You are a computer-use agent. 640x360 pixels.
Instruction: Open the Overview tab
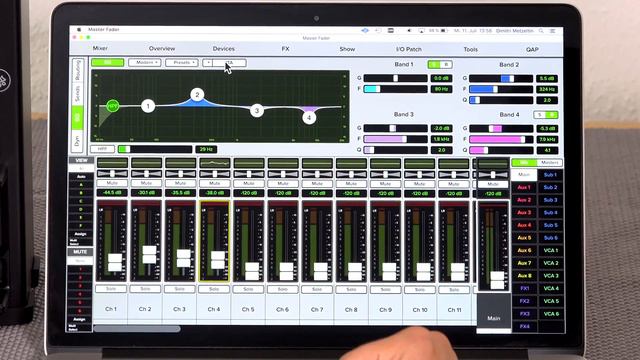tap(162, 48)
